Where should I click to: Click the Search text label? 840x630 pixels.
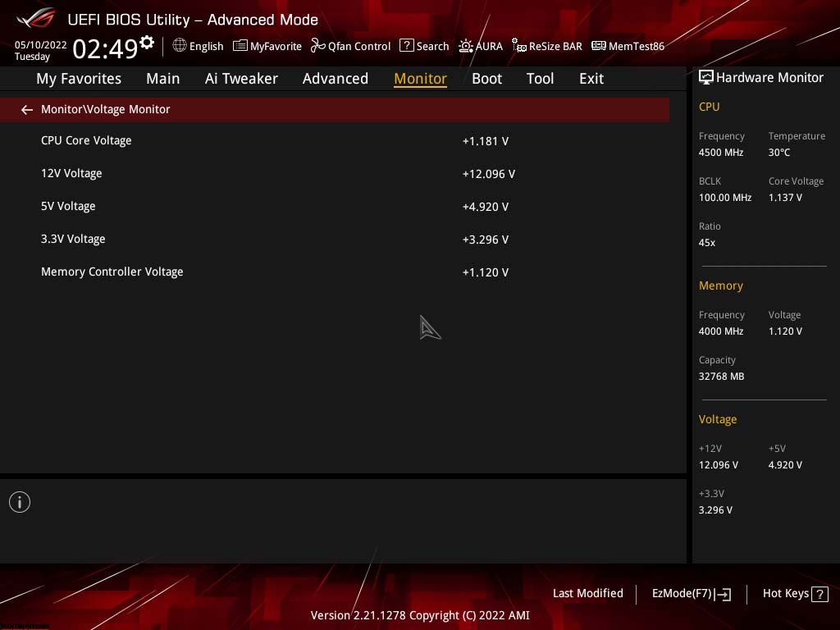click(x=432, y=46)
